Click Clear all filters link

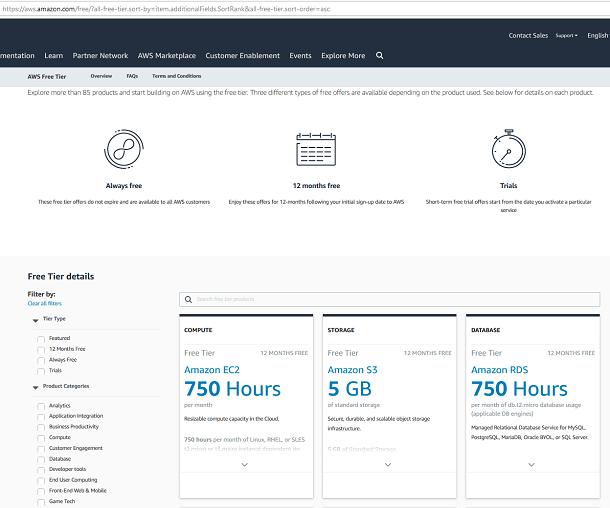[45, 303]
